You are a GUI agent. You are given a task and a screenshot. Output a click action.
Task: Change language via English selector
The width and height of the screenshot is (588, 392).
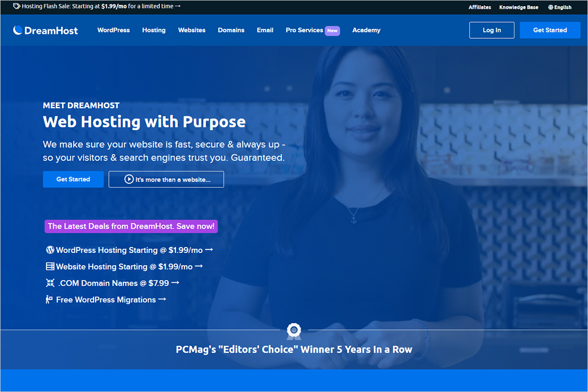tap(560, 7)
